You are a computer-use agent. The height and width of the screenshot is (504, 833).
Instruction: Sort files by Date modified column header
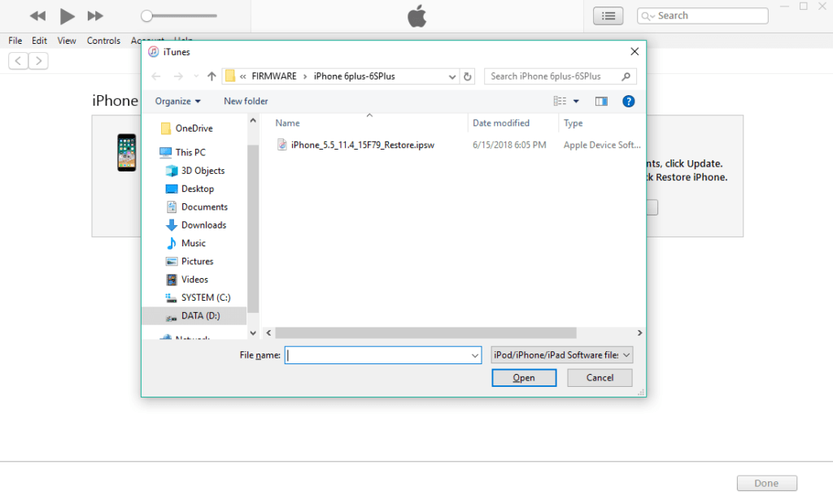pyautogui.click(x=501, y=123)
